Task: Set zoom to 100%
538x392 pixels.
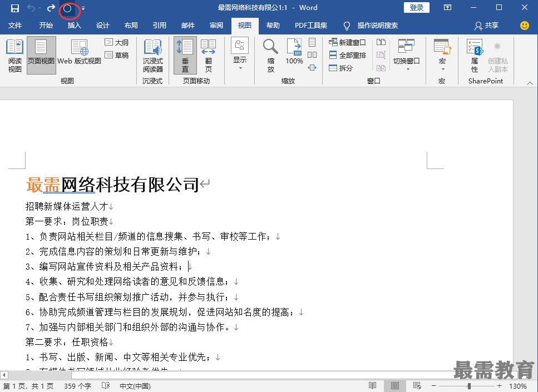Action: tap(294, 52)
